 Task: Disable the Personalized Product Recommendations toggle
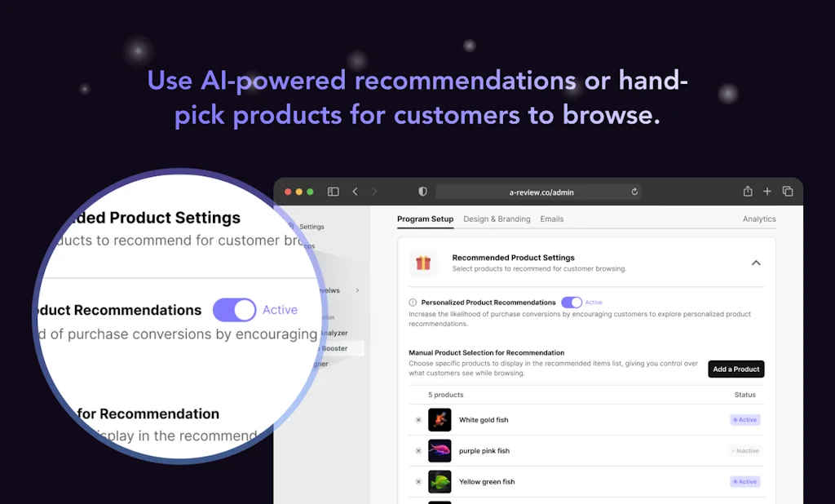point(571,302)
